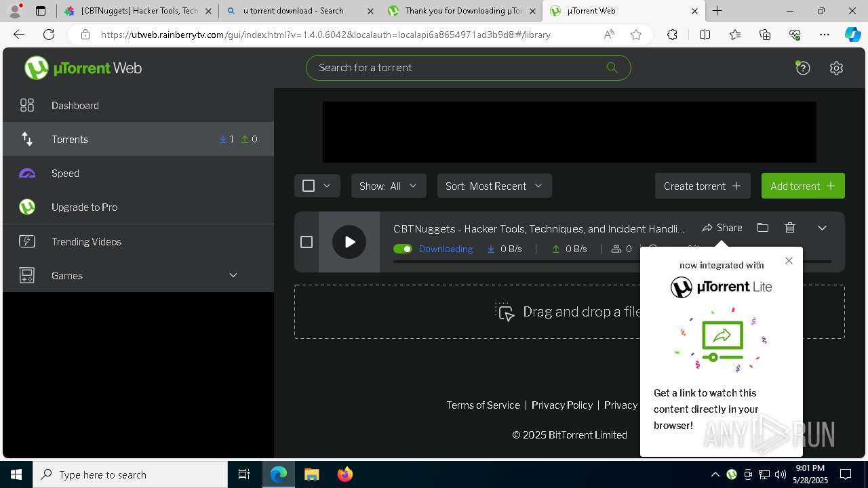
Task: Open Upgrade to Pro
Action: click(x=138, y=207)
